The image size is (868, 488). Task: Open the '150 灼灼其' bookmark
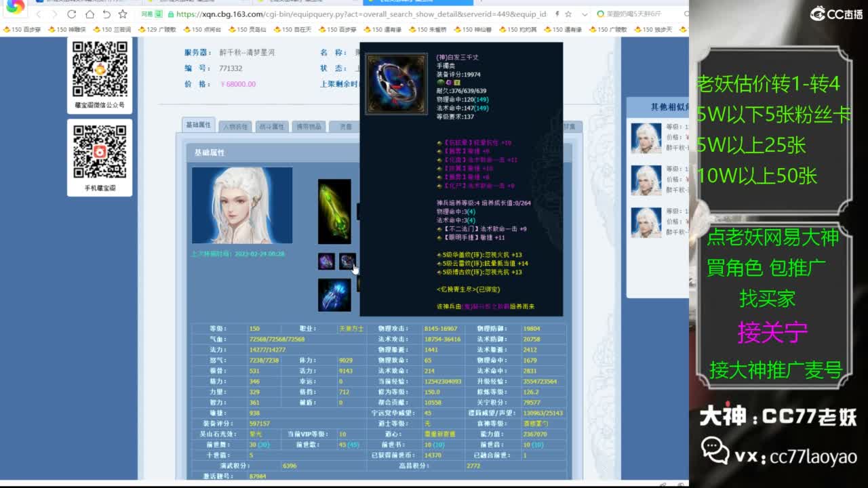pos(517,29)
